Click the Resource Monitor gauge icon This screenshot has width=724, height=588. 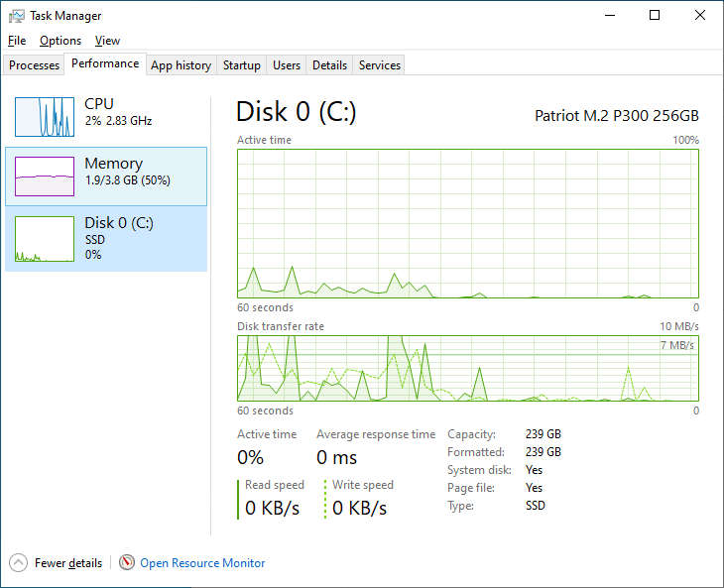126,562
